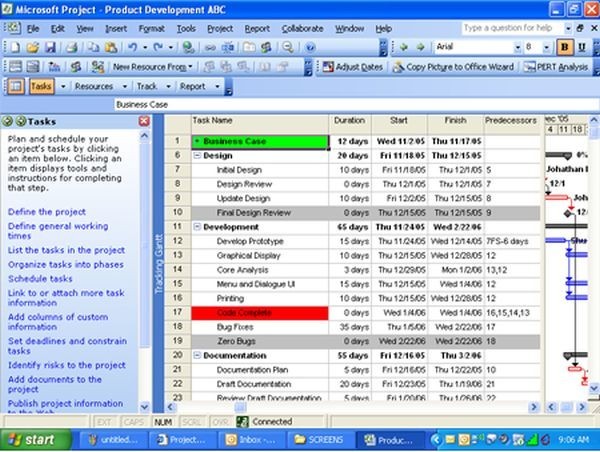The width and height of the screenshot is (600, 452).
Task: Click the green indent arrow icon
Action: point(421,47)
